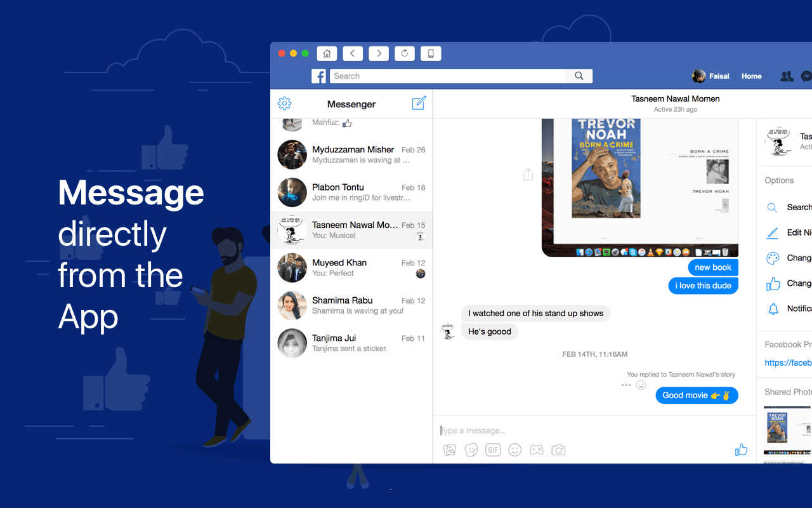Click Home in the Facebook top bar

(x=752, y=76)
